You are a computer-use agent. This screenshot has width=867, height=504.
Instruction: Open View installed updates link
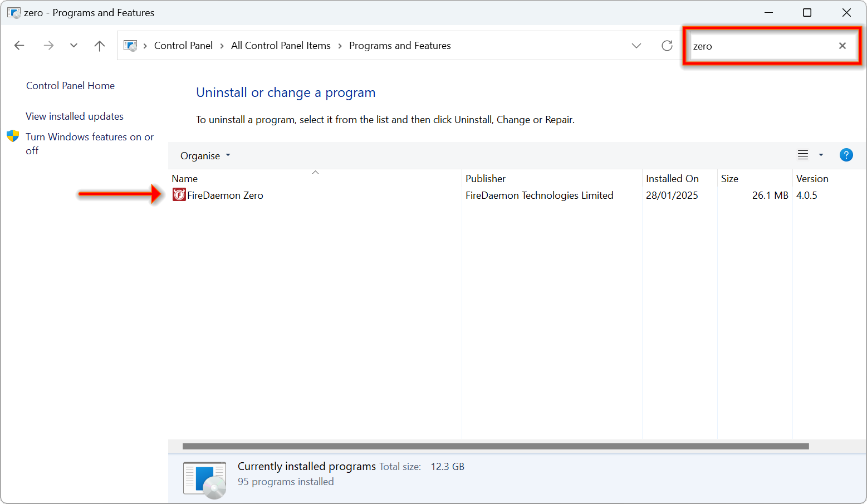75,116
